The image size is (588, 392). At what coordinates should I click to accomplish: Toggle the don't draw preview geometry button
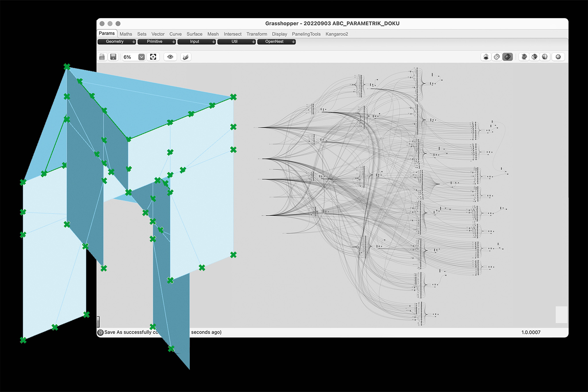(x=486, y=57)
